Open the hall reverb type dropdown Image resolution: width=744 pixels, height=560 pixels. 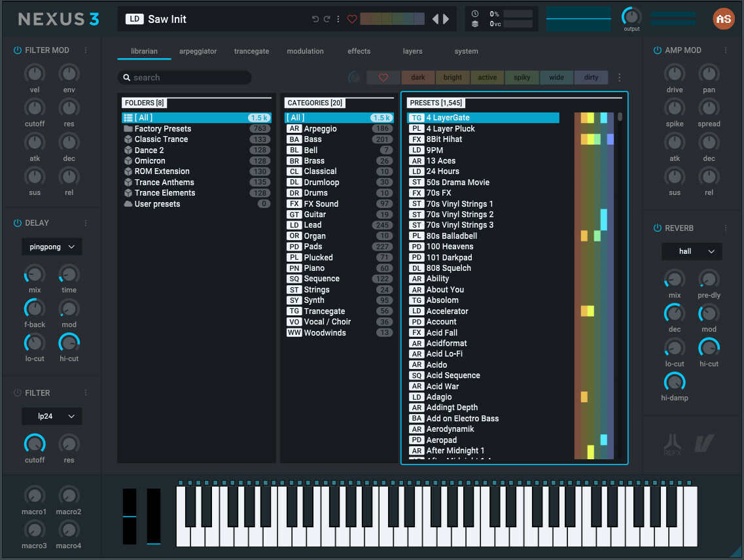[692, 251]
